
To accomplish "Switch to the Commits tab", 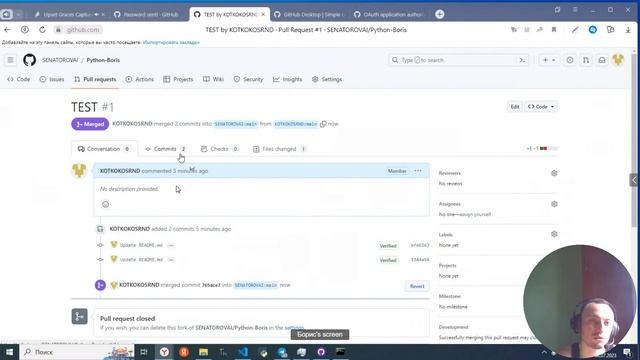I will point(165,149).
